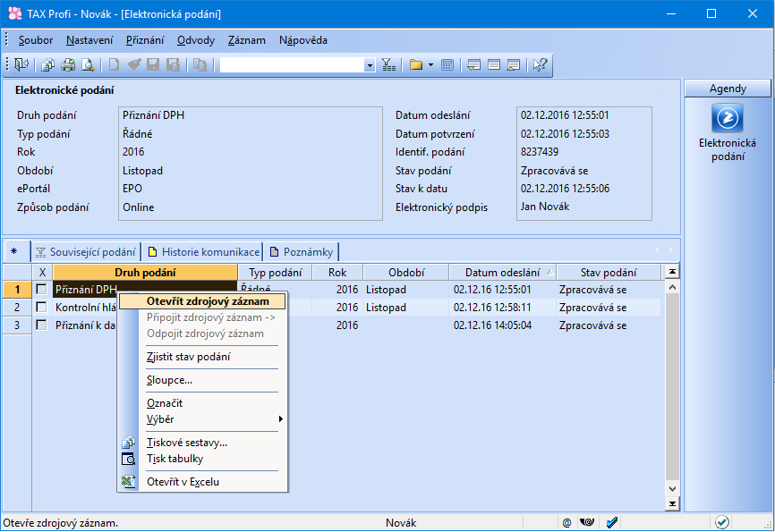Enable the checkbox in row 3
775x532 pixels.
click(x=41, y=325)
